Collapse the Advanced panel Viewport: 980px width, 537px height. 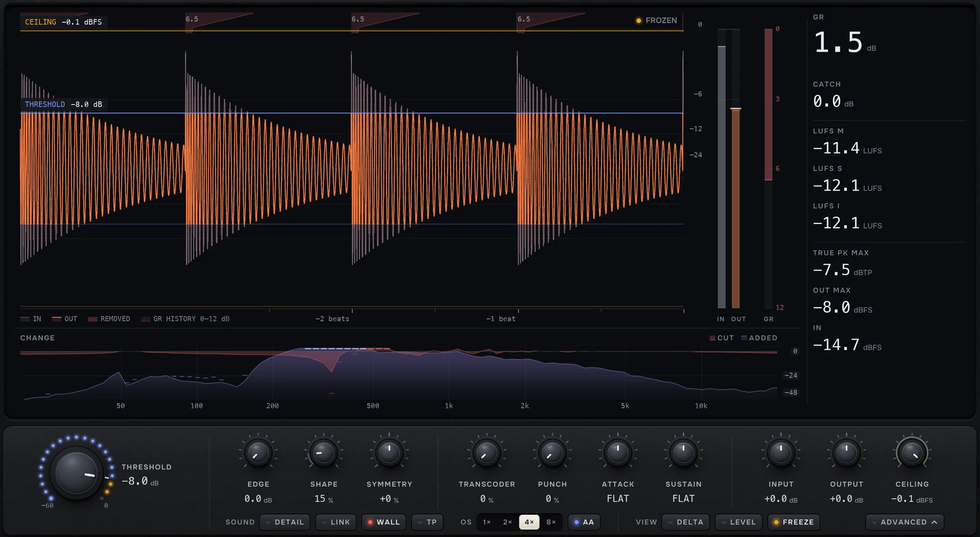click(904, 522)
